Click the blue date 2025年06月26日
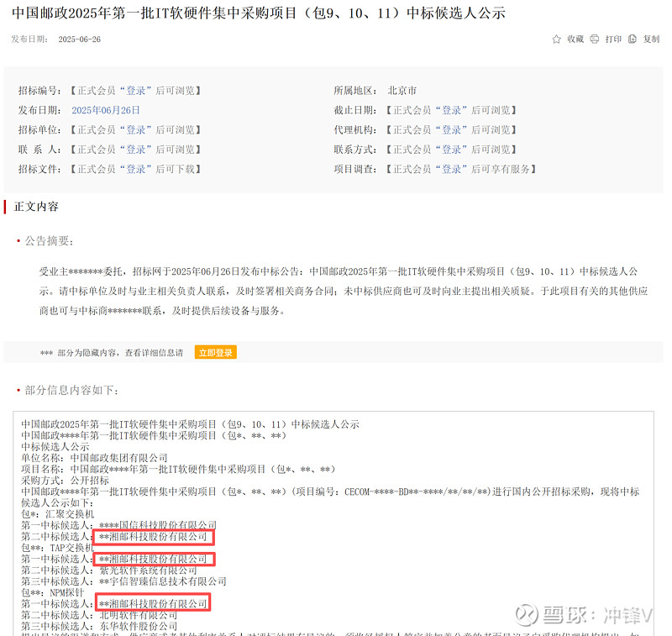The width and height of the screenshot is (672, 636). tap(106, 110)
